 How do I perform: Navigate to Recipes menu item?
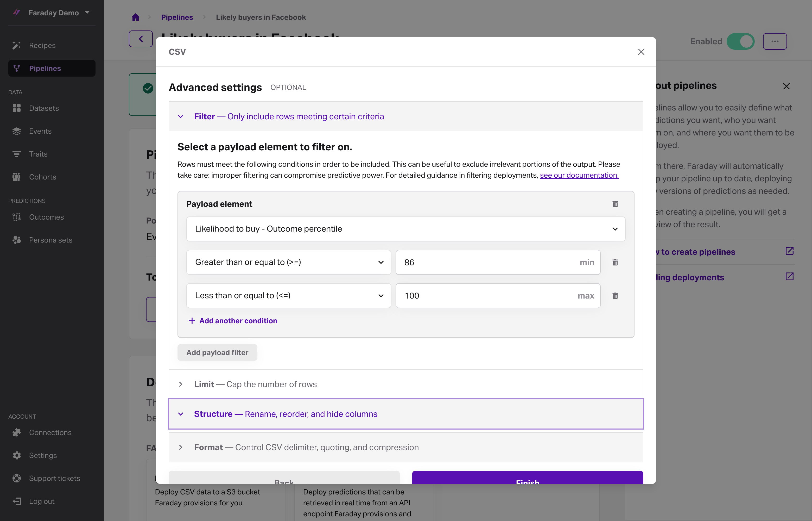pyautogui.click(x=52, y=45)
